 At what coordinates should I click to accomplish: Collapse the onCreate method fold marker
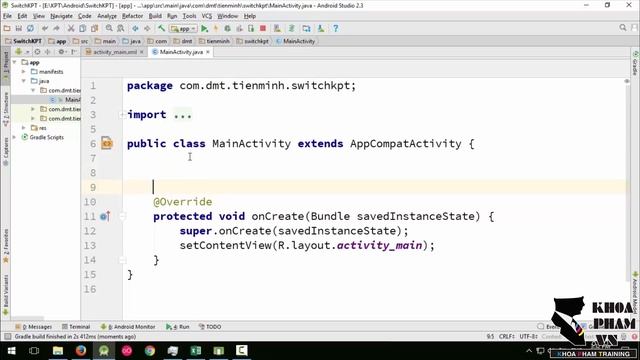(x=122, y=216)
